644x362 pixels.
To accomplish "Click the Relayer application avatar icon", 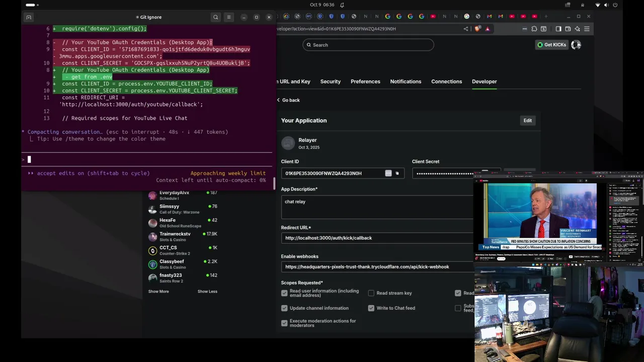I will [288, 143].
